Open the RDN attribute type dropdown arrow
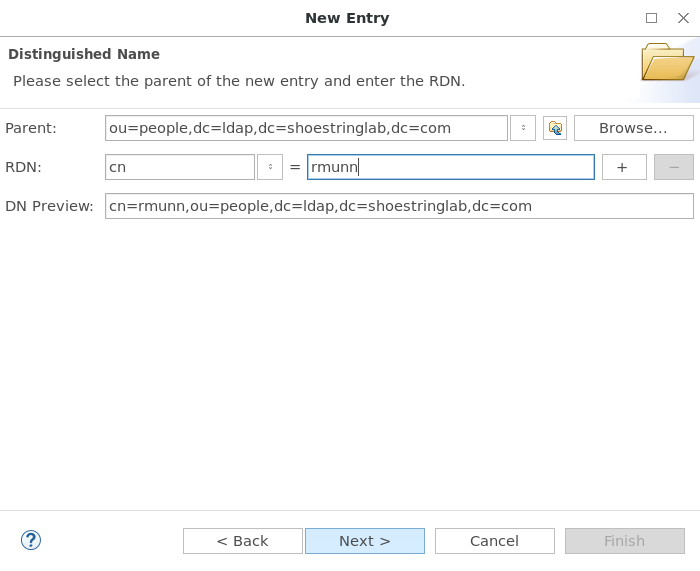Screen dimensions: 700x571 (x=270, y=167)
